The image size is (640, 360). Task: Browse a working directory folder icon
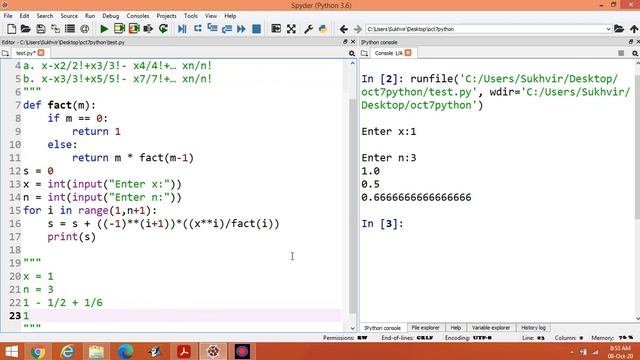[x=619, y=29]
